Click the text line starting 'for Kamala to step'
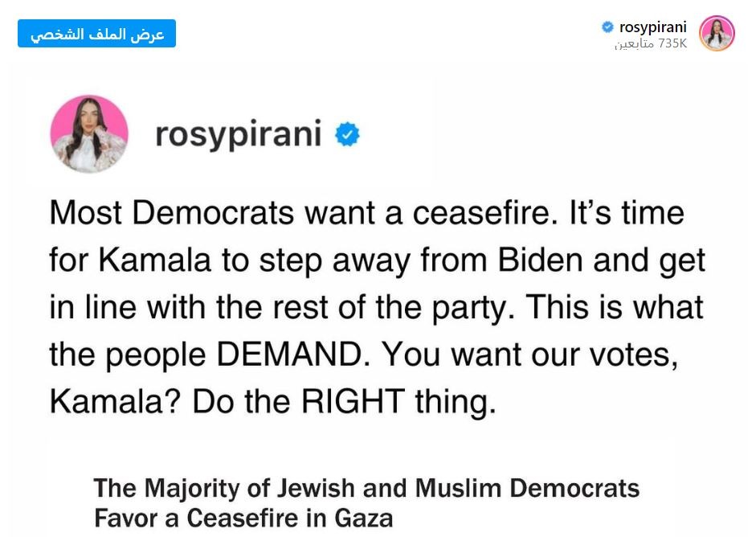Viewport: 756px width, 537px height. click(377, 260)
